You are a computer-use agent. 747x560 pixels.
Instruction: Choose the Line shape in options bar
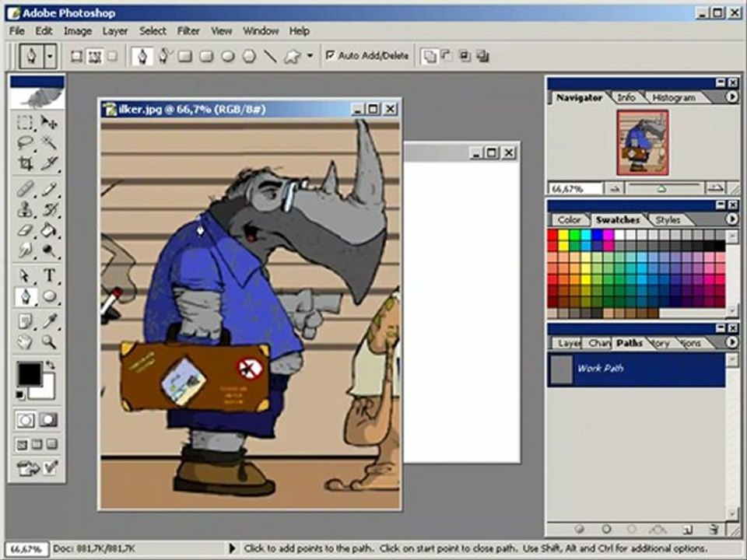pyautogui.click(x=270, y=57)
